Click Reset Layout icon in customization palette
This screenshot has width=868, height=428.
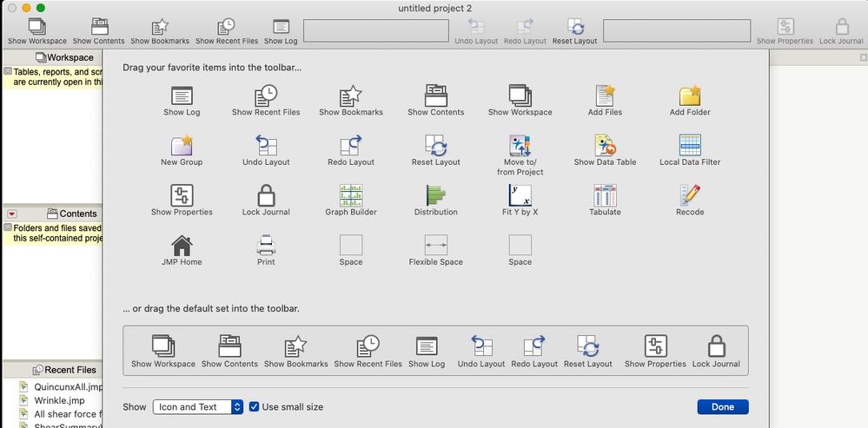[x=435, y=146]
